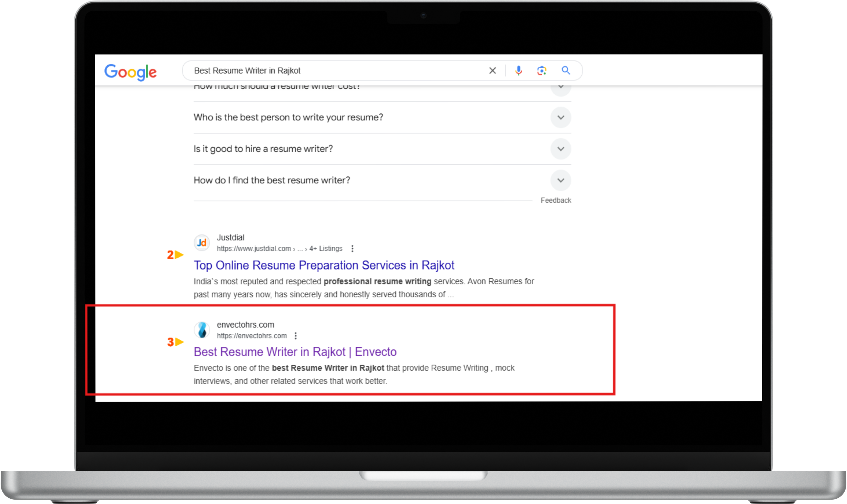
Task: Click the question "Who is the best person to write your resume?"
Action: (x=288, y=117)
